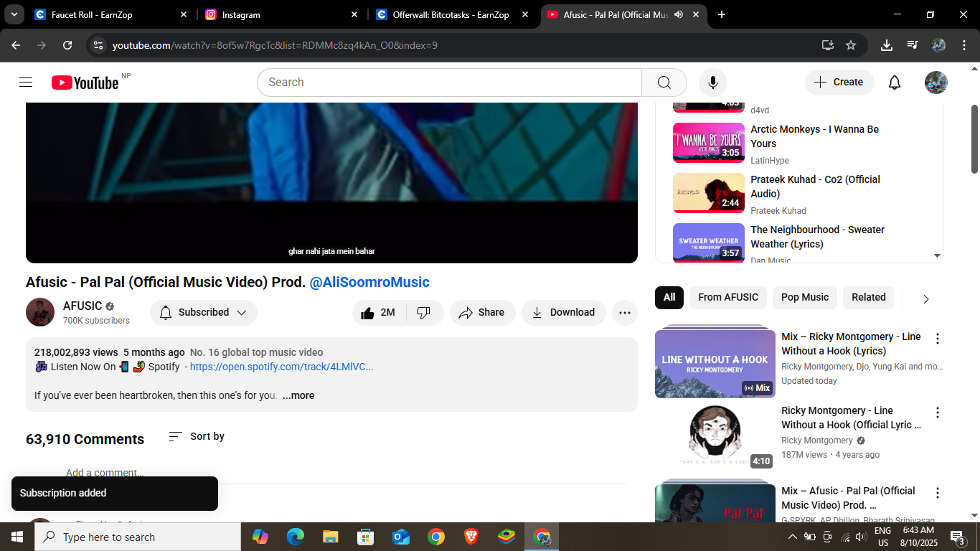Open AFUSIC channel name link

tap(83, 306)
